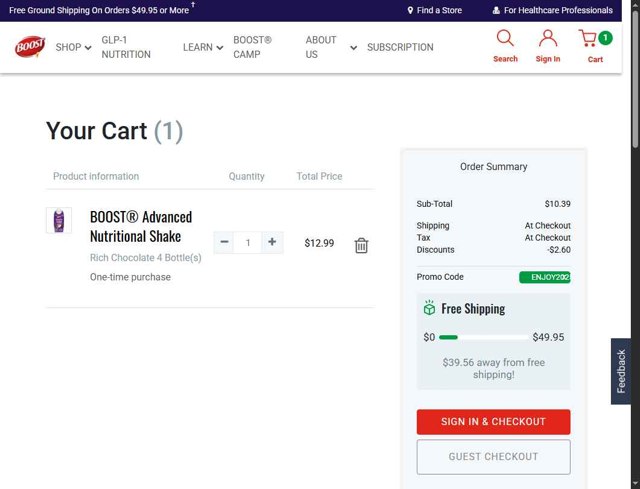640x489 pixels.
Task: Decrease quantity with minus button
Action: [224, 242]
